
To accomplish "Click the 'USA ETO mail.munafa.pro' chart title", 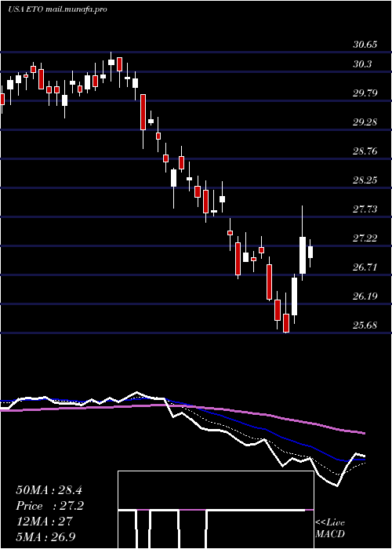I will (57, 9).
